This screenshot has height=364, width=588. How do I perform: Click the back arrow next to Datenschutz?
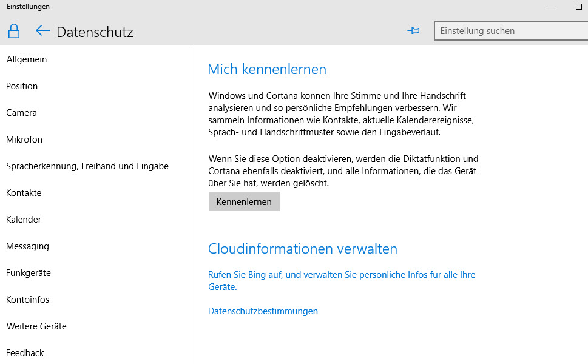[x=42, y=31]
